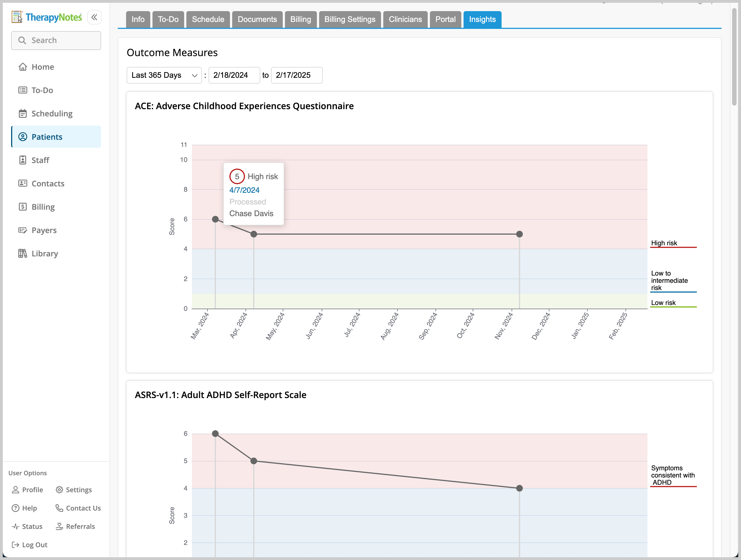Open Contacts card icon in sidebar
Screen dimensions: 741x560
22,183
